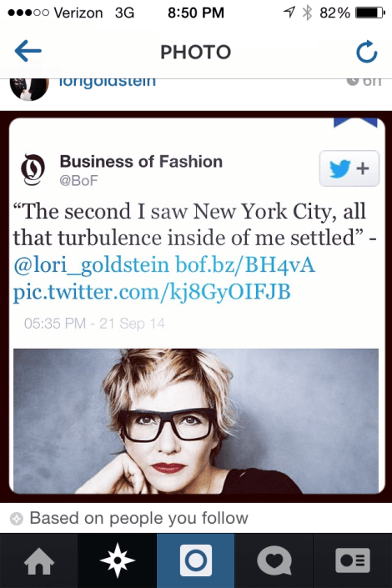Tap the Business of Fashion logo

(x=33, y=170)
